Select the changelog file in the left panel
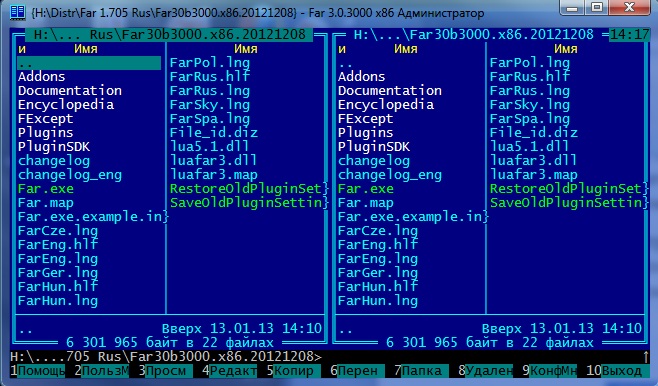Screen dimensions: 658x386 (54, 161)
